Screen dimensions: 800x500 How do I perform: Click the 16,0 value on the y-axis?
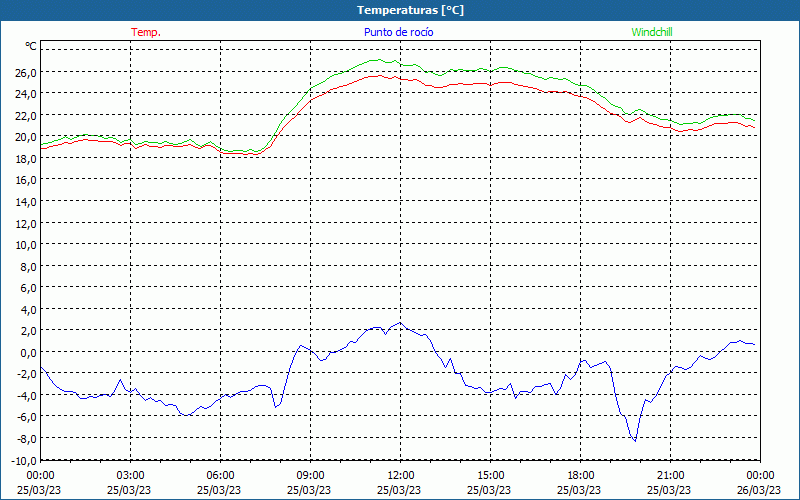point(26,180)
